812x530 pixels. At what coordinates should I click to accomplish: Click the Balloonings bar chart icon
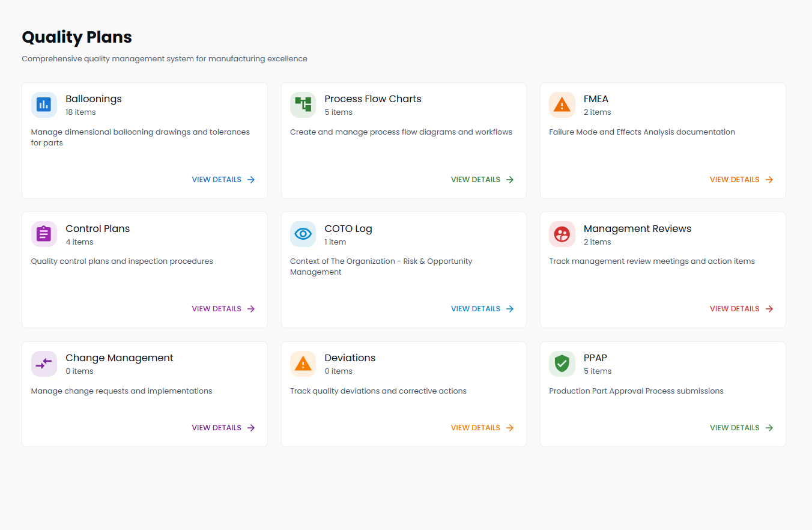tap(44, 105)
